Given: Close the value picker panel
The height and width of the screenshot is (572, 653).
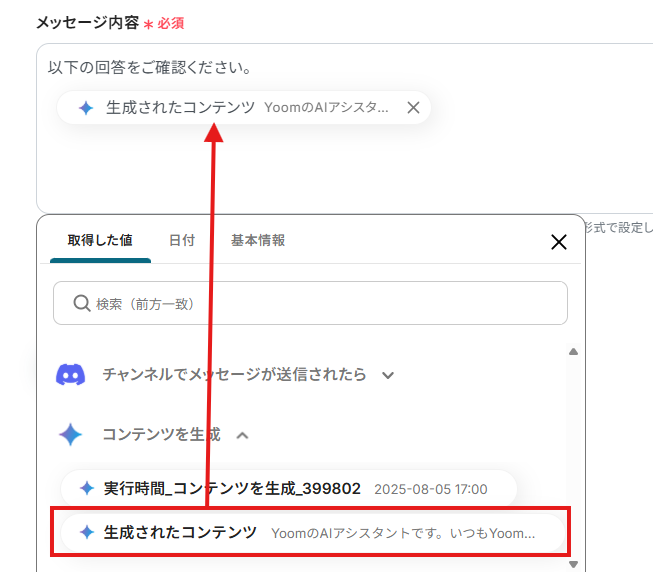Looking at the screenshot, I should tap(558, 242).
